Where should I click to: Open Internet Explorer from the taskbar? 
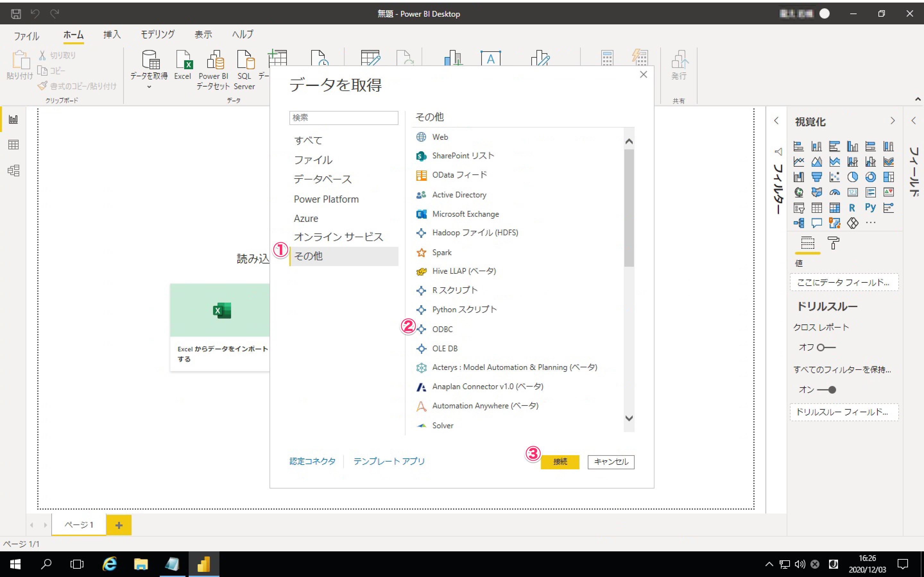click(x=110, y=564)
